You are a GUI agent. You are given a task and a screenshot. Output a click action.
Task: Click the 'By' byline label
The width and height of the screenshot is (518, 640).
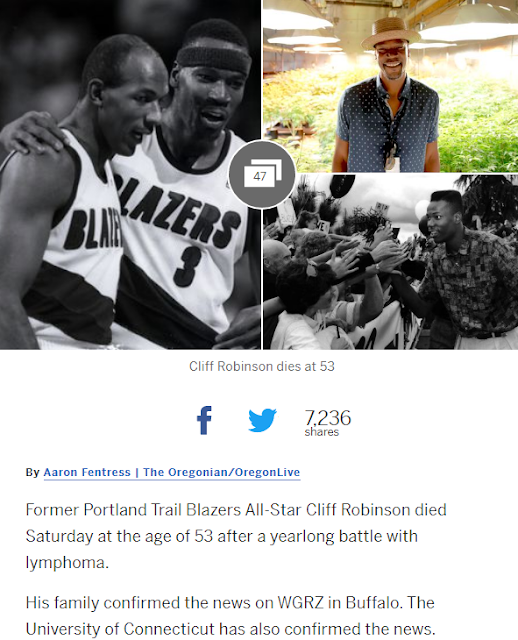(33, 472)
